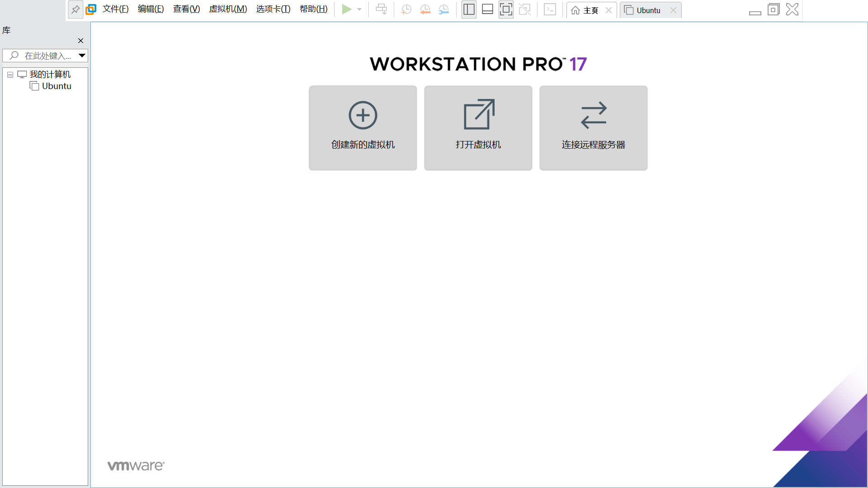Click the console view toolbar icon
Viewport: 868px width, 488px height.
[550, 9]
